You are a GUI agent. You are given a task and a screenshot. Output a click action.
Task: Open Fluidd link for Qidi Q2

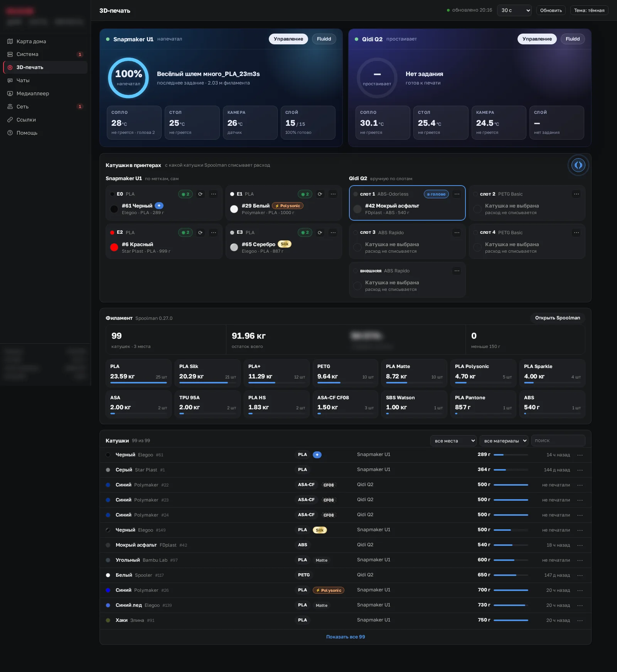point(573,39)
